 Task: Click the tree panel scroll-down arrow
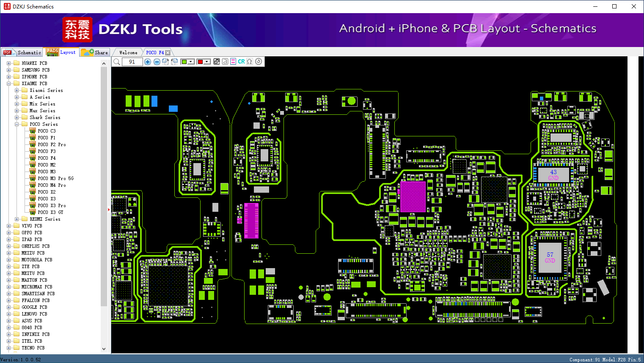click(x=104, y=349)
